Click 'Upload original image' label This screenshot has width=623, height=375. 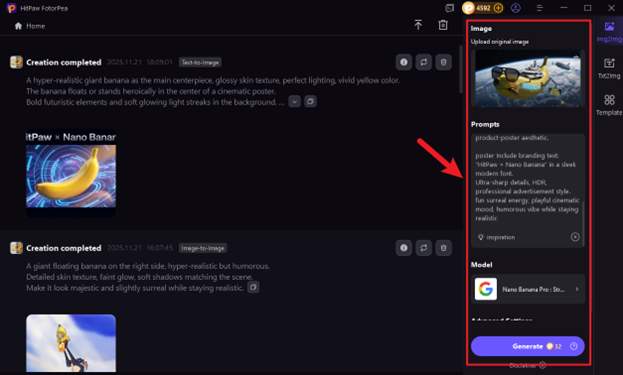point(500,42)
